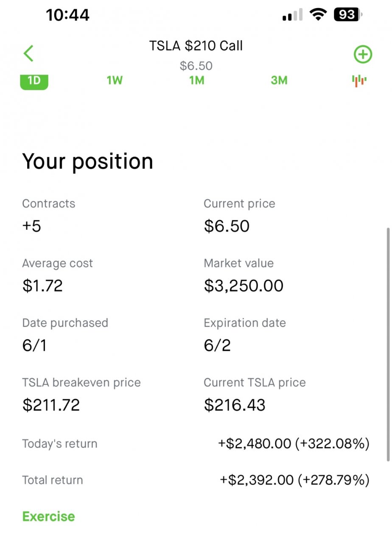Tap the Today's return row
Screen dimensions: 392x543
[x=196, y=444]
